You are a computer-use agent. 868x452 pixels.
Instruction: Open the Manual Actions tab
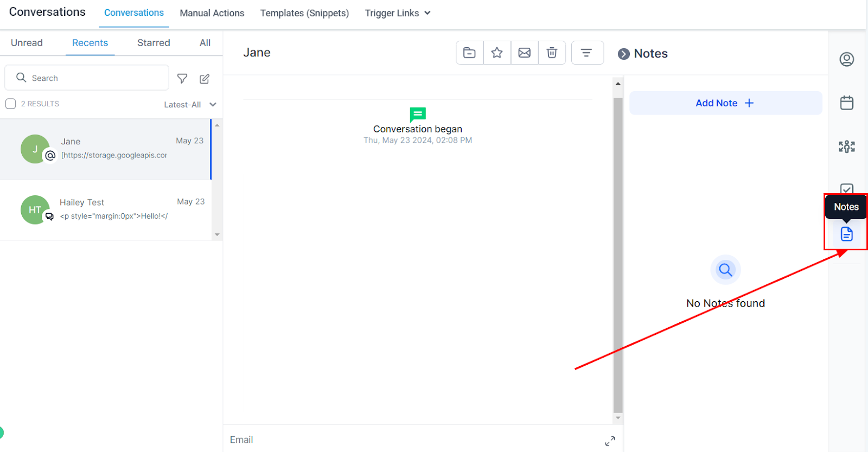(x=212, y=13)
